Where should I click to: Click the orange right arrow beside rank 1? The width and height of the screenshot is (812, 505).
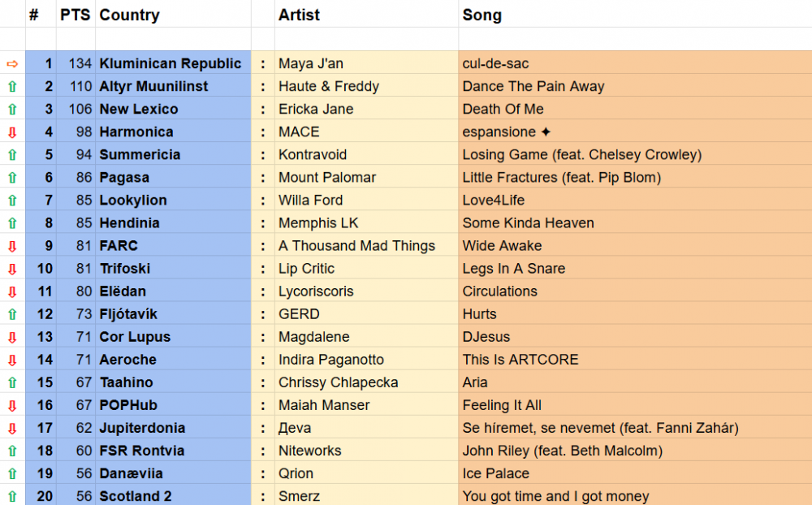[12, 63]
